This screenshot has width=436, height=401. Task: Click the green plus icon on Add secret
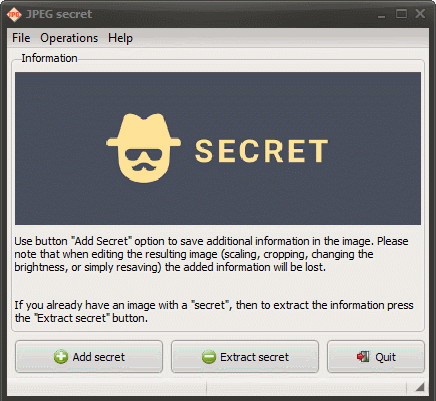61,357
